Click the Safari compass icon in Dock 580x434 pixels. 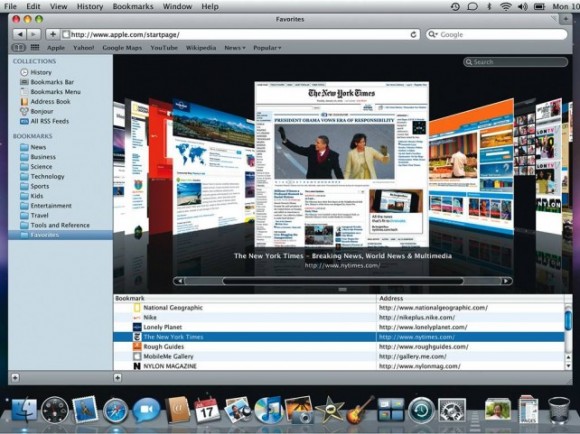click(115, 411)
